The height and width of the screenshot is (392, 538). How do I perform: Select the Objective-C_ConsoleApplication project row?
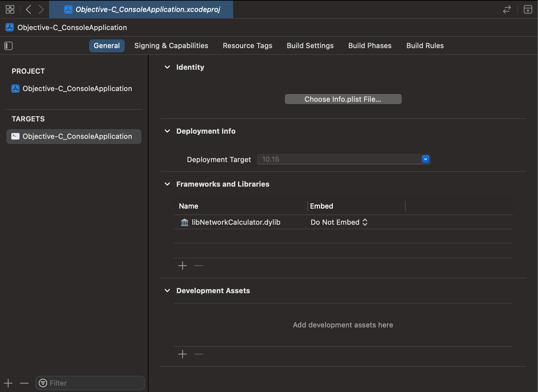(x=74, y=88)
